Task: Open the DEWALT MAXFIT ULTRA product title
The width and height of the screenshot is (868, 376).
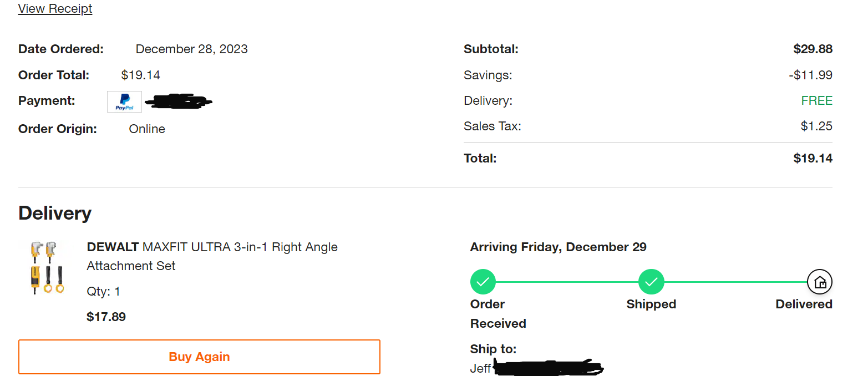Action: click(x=212, y=256)
